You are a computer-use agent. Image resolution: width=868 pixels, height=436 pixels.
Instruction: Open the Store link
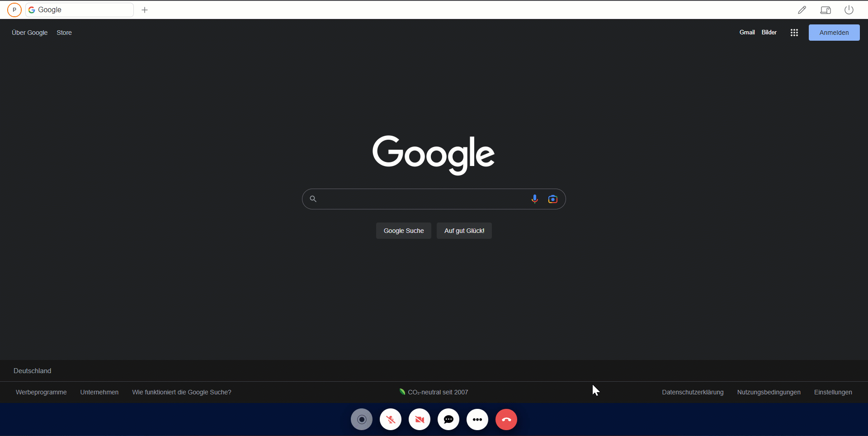tap(64, 33)
